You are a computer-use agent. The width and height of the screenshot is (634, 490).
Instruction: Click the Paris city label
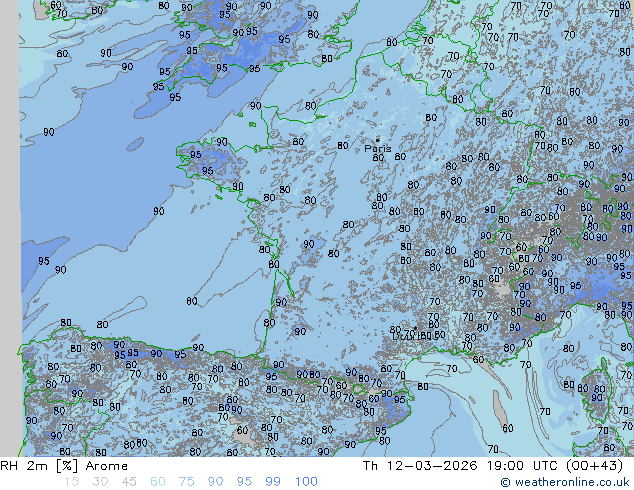tap(378, 149)
